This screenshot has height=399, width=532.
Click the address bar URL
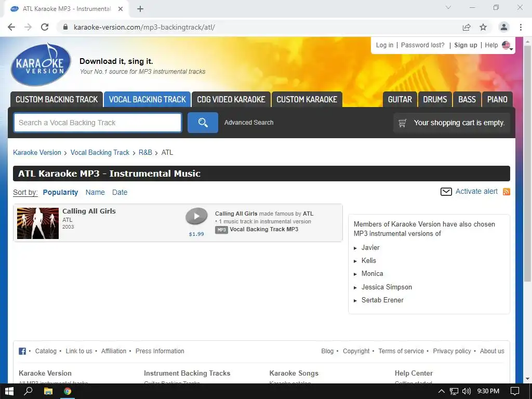144,27
